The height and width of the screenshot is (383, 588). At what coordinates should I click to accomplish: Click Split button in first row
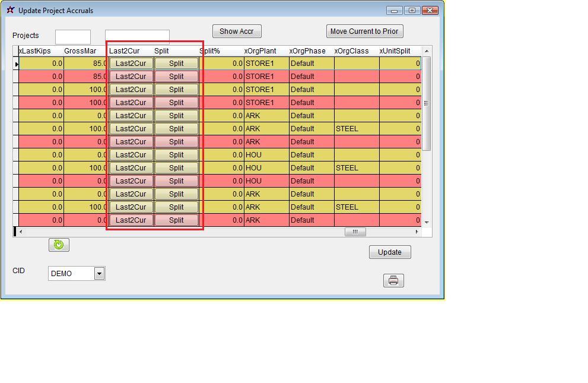[x=176, y=64]
